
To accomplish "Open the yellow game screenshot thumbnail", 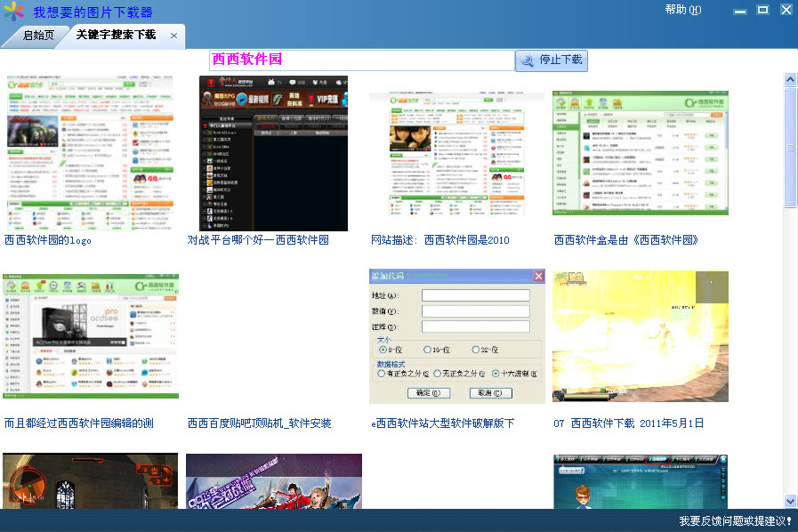I will [640, 336].
